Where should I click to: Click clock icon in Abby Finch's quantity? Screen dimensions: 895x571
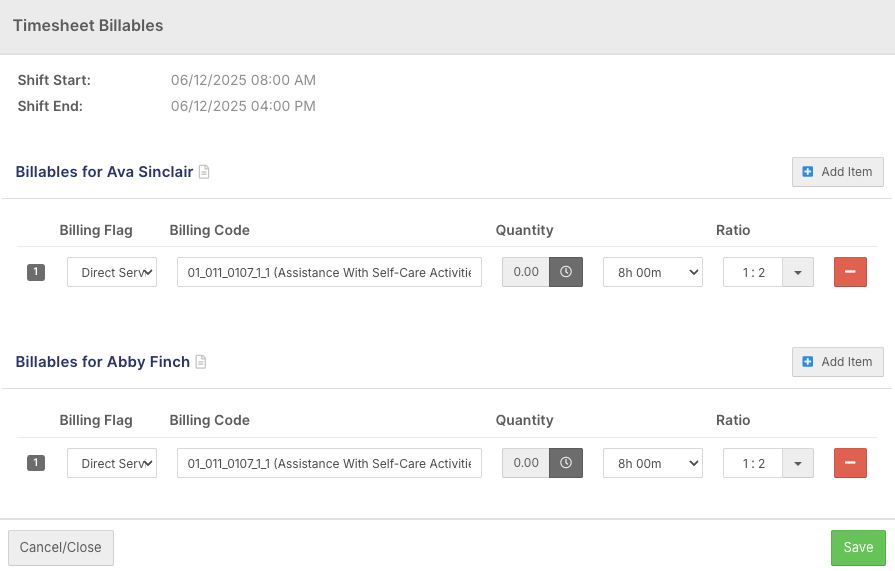(x=566, y=463)
